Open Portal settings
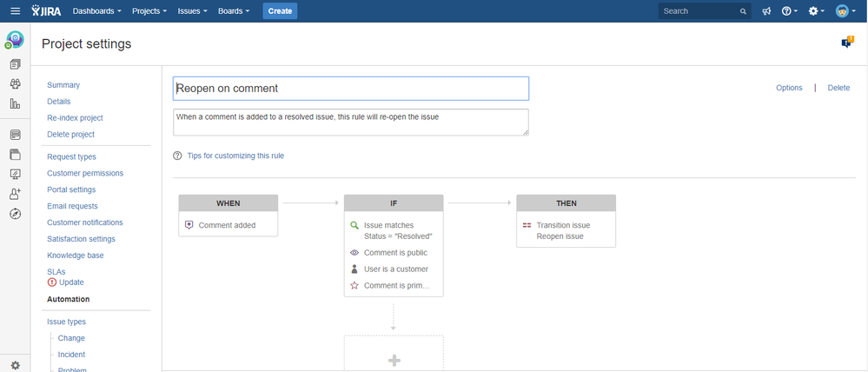 [71, 189]
